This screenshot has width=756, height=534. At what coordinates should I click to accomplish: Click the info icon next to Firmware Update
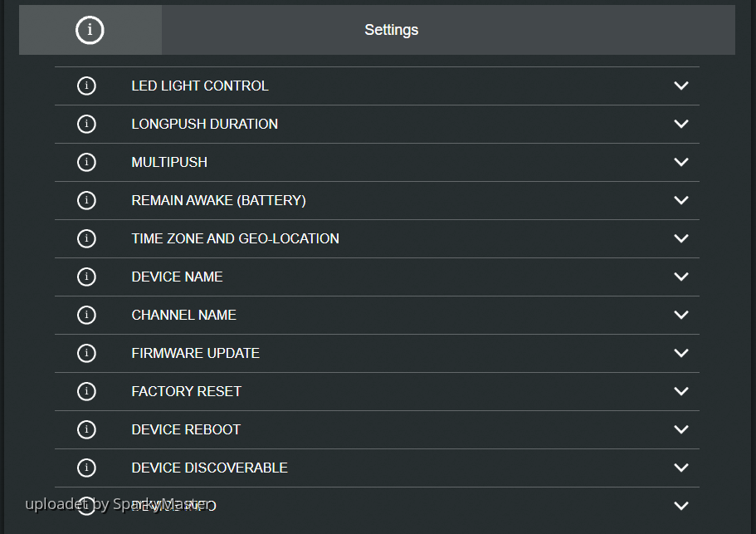(x=86, y=353)
